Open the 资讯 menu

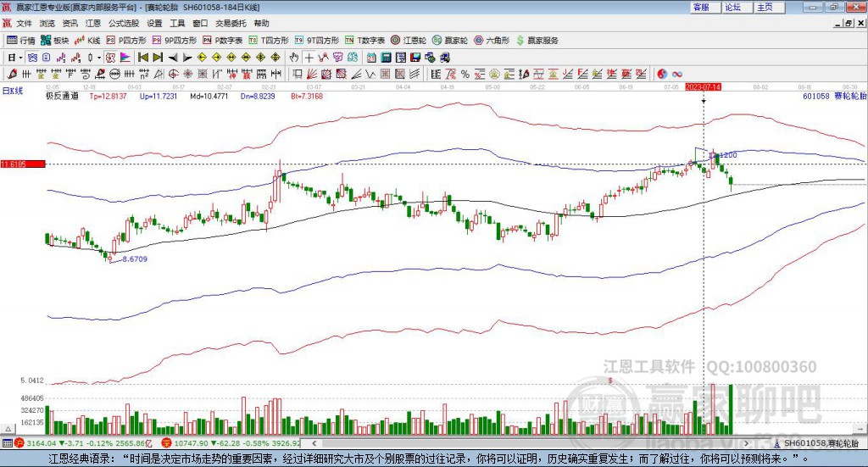tap(70, 23)
